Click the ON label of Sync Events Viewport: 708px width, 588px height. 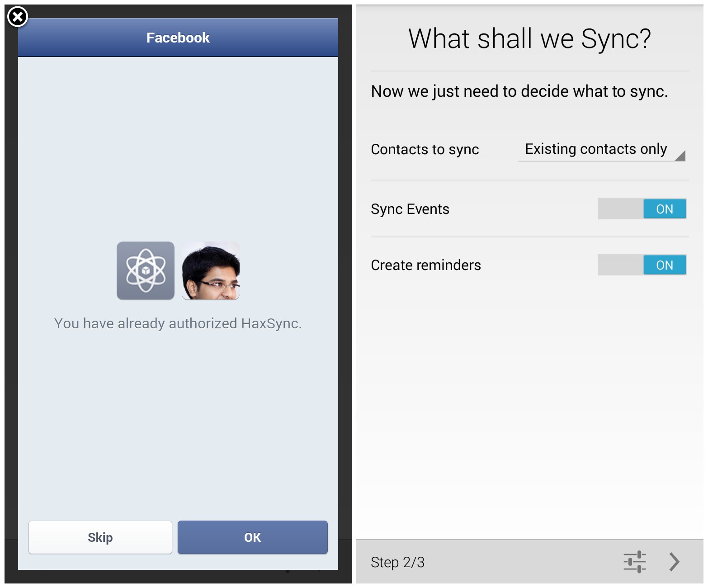click(x=665, y=209)
